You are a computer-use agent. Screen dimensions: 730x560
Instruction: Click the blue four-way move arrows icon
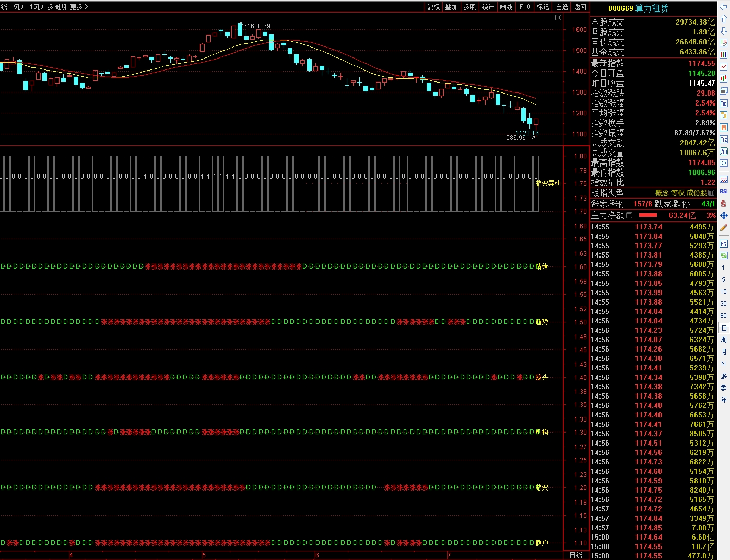coord(723,215)
